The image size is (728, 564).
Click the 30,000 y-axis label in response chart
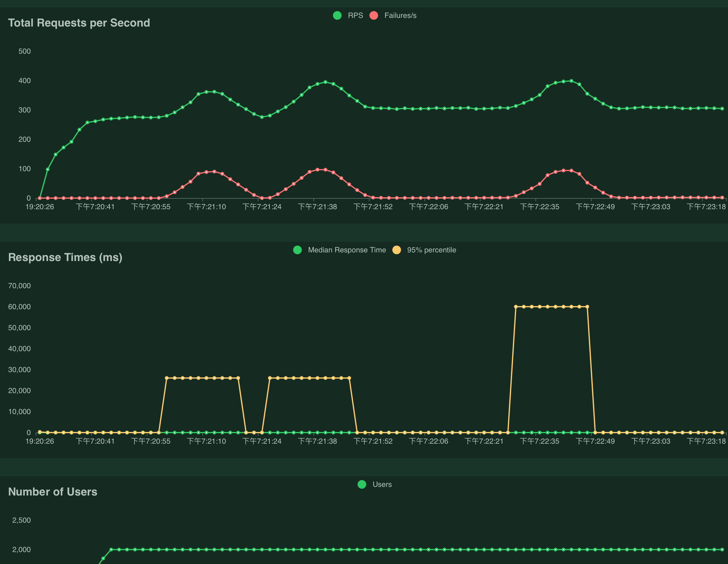pos(19,370)
